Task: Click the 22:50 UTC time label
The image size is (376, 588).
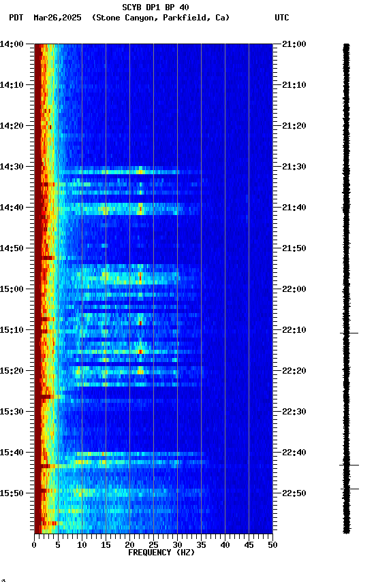Action: pyautogui.click(x=294, y=493)
